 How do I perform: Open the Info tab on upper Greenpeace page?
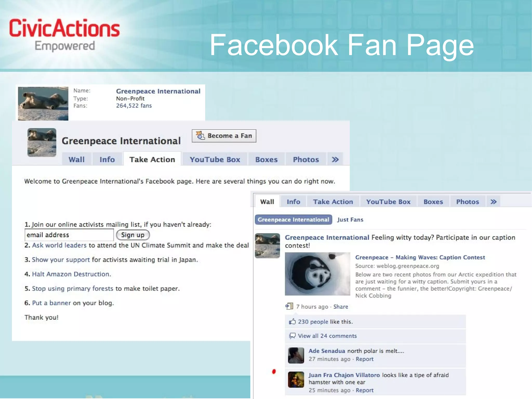107,159
